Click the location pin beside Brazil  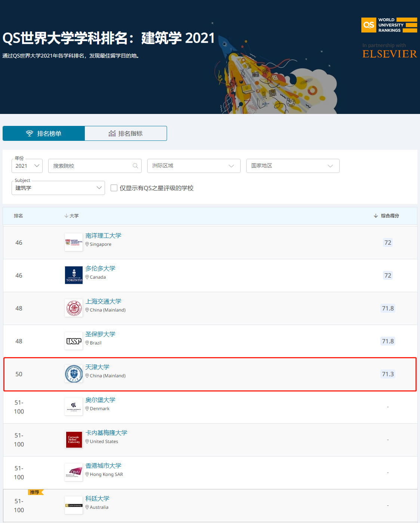point(87,343)
